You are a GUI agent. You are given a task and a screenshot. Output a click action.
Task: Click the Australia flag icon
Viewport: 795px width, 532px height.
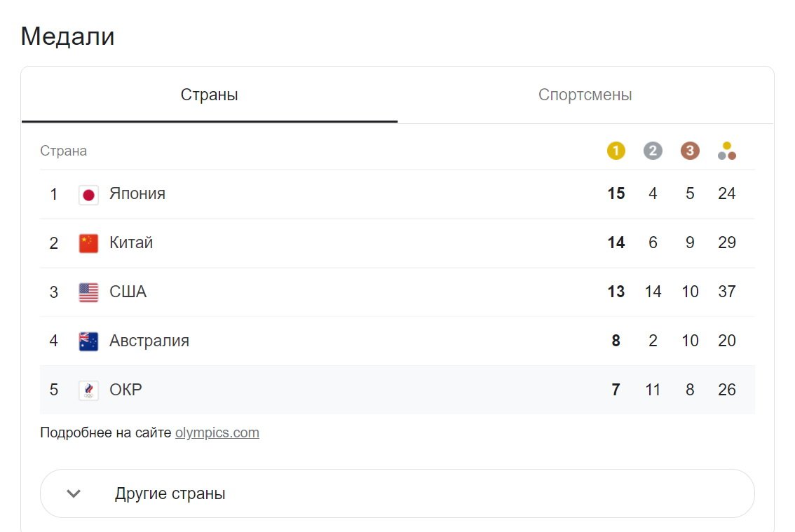coord(88,341)
